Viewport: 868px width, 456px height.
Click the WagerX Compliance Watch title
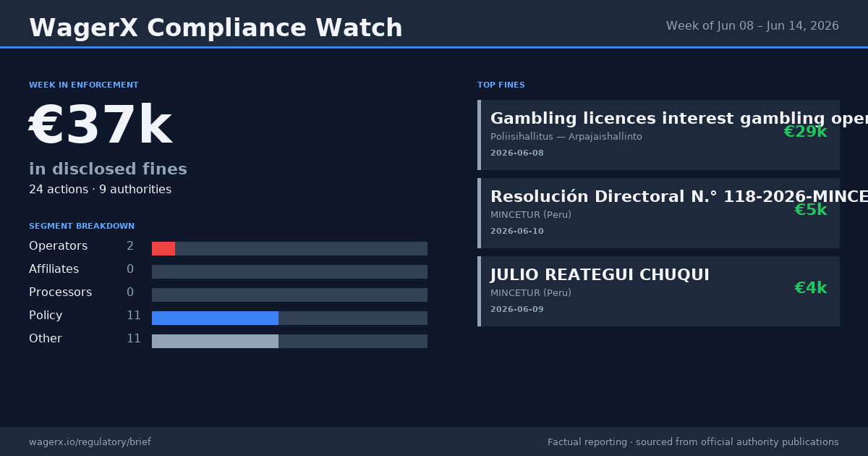[x=216, y=28]
